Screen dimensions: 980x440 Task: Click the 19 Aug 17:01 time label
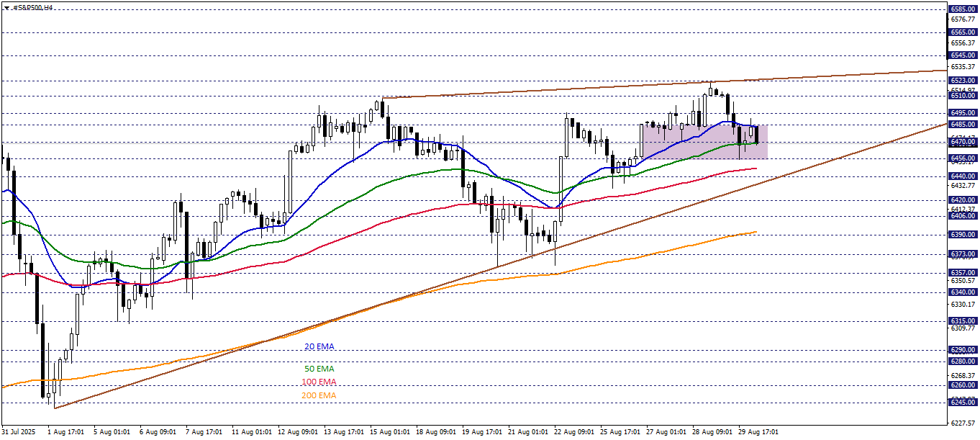[481, 432]
